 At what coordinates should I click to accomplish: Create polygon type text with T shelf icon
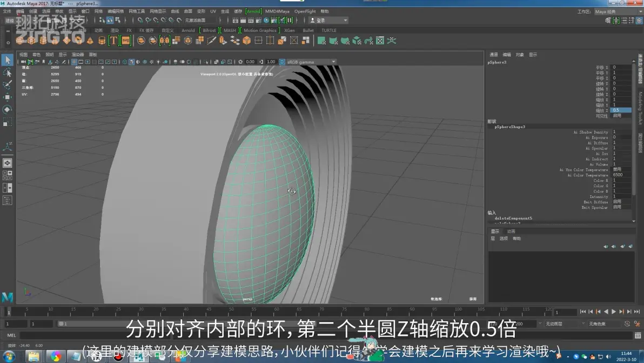tap(113, 40)
